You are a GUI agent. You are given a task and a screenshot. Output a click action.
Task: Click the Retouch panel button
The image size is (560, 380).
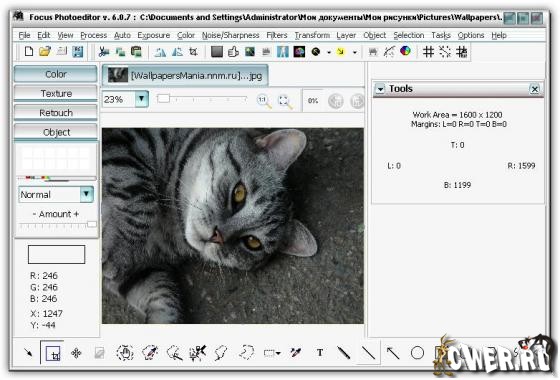[56, 113]
